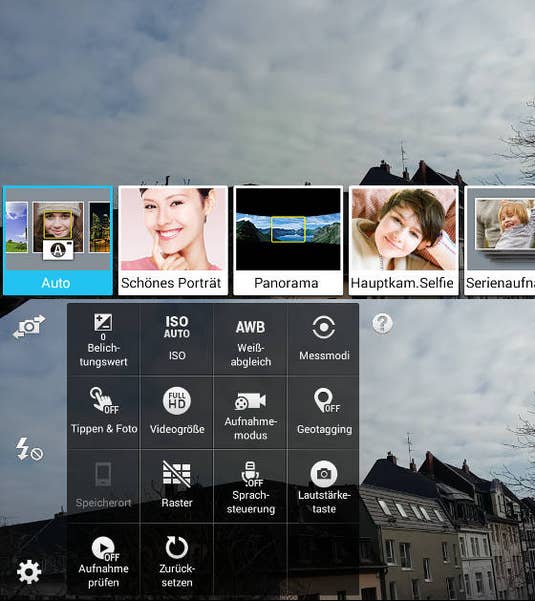Switch between front and rear camera

point(29,327)
